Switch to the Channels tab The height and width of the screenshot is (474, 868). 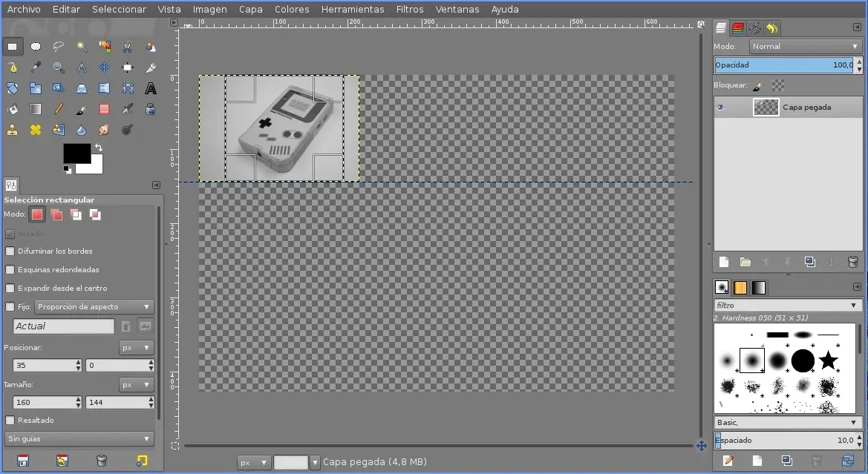(x=737, y=28)
